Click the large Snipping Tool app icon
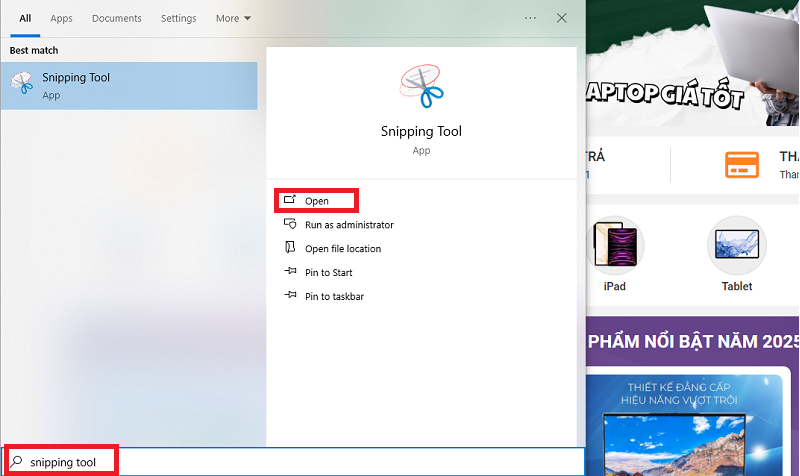 click(421, 85)
